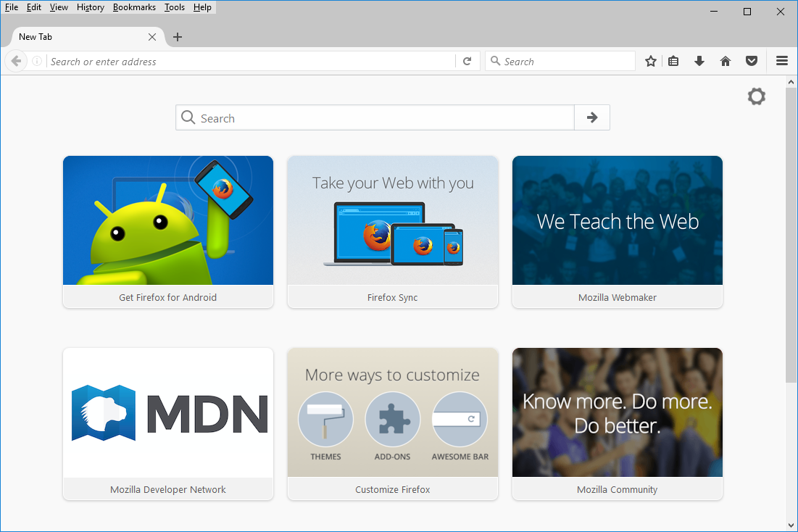Open the Downloads arrow icon
The image size is (798, 532).
(699, 61)
